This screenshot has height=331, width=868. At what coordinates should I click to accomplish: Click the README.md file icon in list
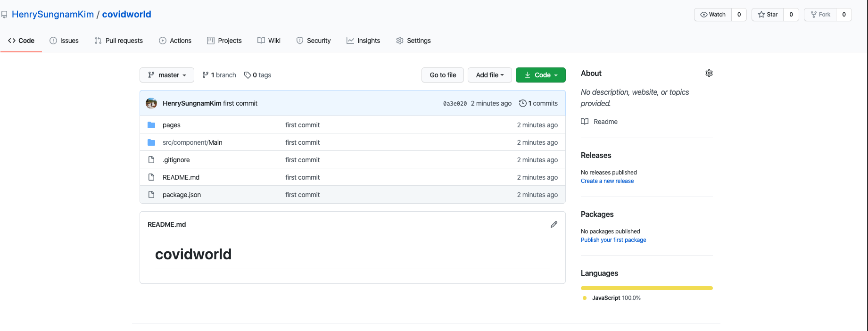pos(151,177)
